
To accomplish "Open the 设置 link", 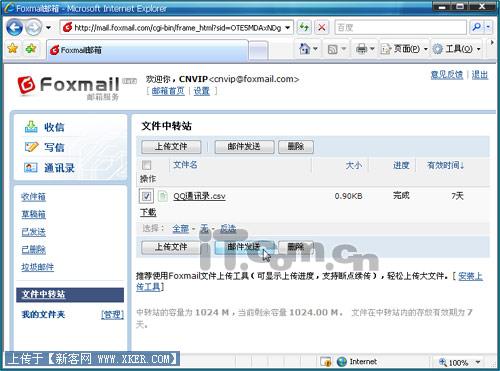I will 202,91.
